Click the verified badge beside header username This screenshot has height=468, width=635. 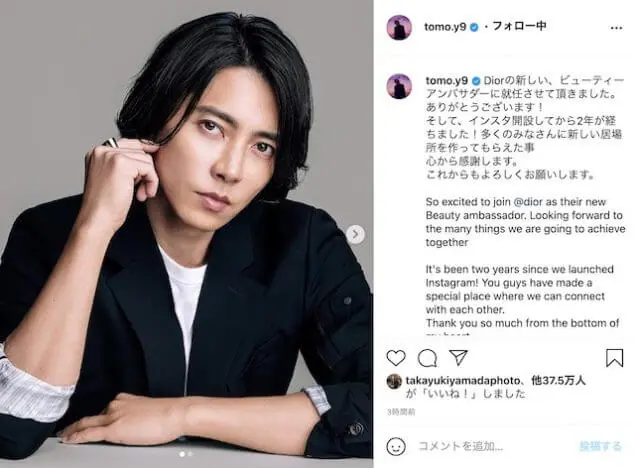tap(474, 27)
